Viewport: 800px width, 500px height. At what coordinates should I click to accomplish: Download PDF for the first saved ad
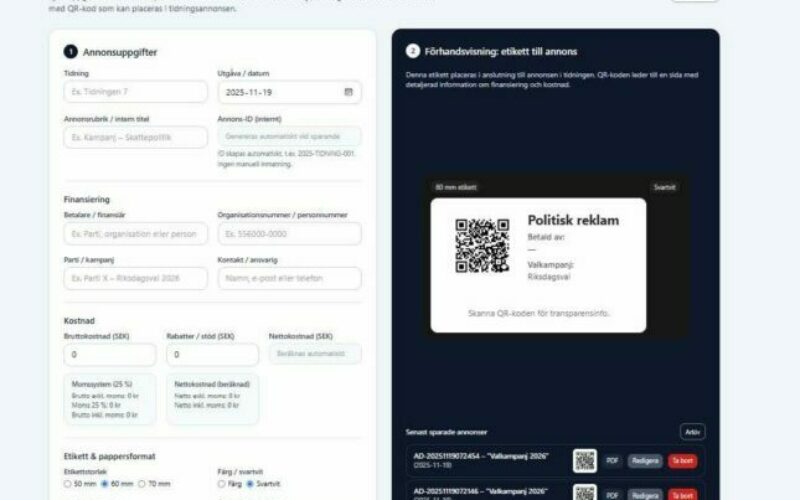[x=613, y=461]
